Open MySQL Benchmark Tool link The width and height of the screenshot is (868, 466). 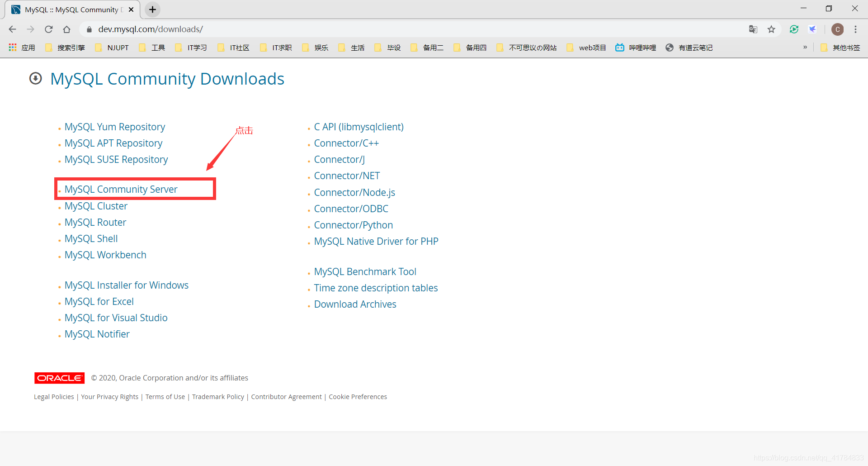365,271
